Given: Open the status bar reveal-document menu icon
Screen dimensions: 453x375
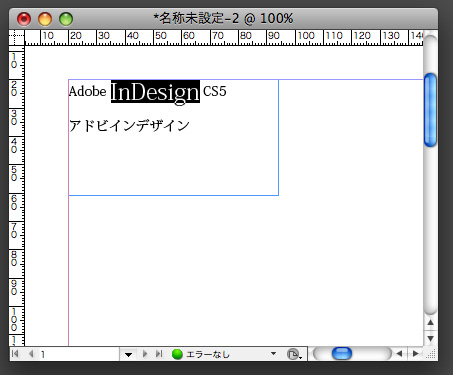Looking at the screenshot, I should coord(294,354).
